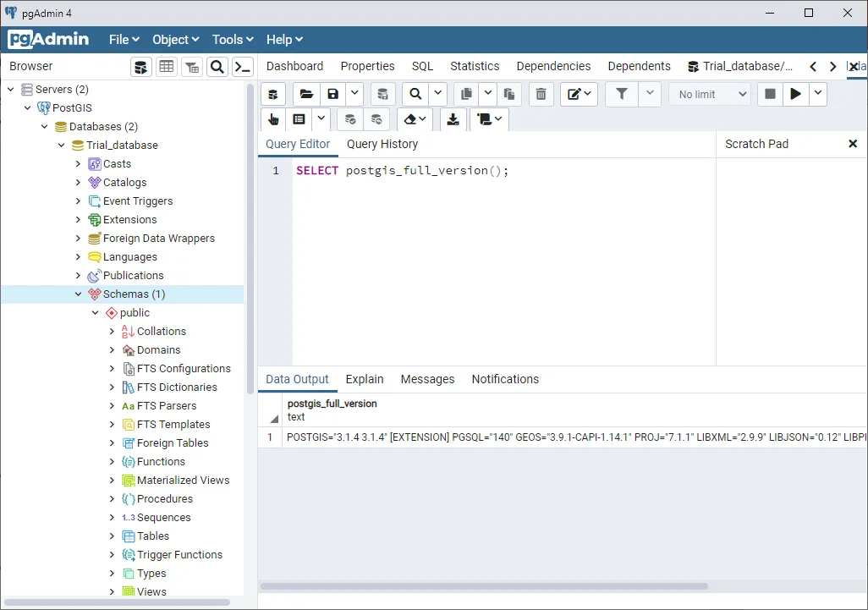Click the Browser tree vertical scrollbar
Image resolution: width=868 pixels, height=610 pixels.
coord(250,238)
